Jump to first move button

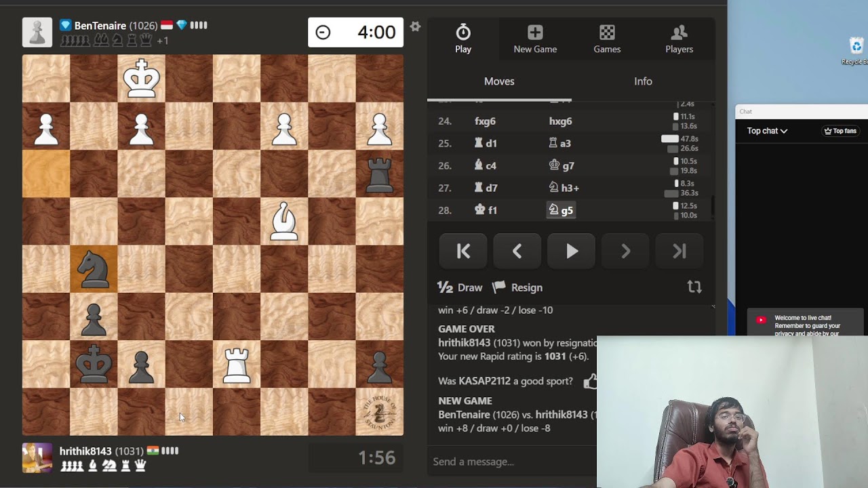coord(463,251)
